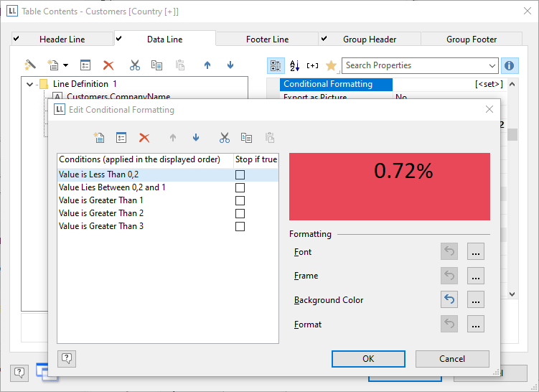Viewport: 539px width, 392px height.
Task: Open the Format settings with its ellipsis button
Action: (x=476, y=324)
